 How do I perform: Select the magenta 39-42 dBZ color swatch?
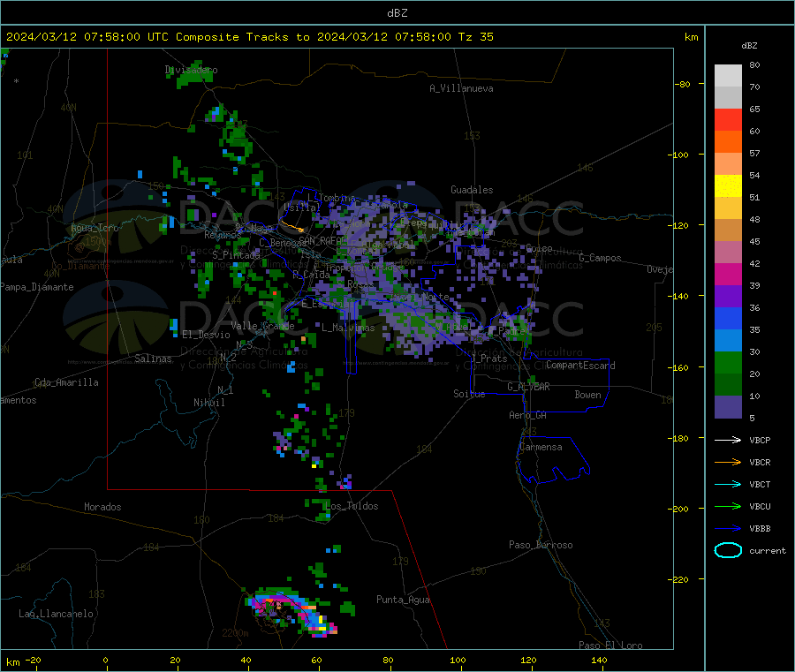pyautogui.click(x=728, y=274)
